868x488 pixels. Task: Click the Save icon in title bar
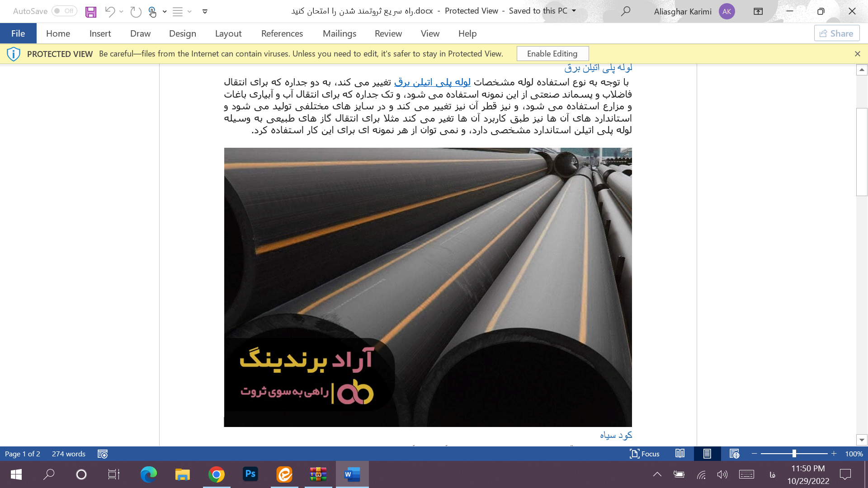pyautogui.click(x=91, y=11)
